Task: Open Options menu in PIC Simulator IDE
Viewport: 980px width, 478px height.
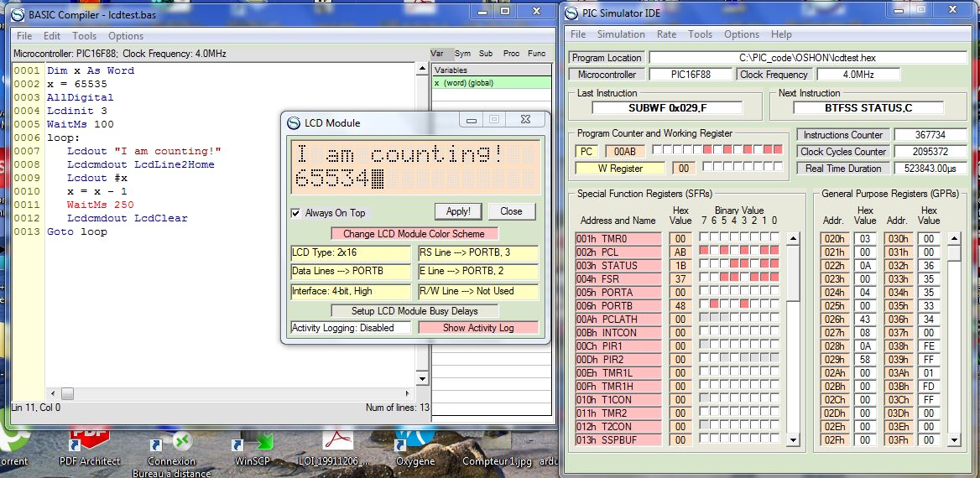Action: 741,34
